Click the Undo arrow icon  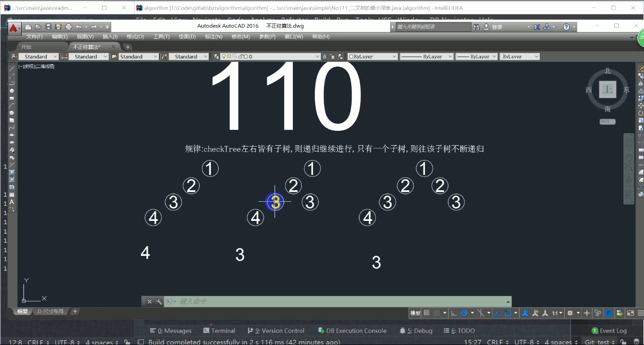point(79,27)
